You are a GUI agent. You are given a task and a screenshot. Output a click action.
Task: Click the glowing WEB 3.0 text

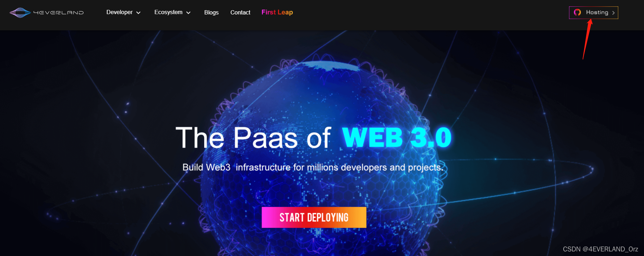[397, 138]
